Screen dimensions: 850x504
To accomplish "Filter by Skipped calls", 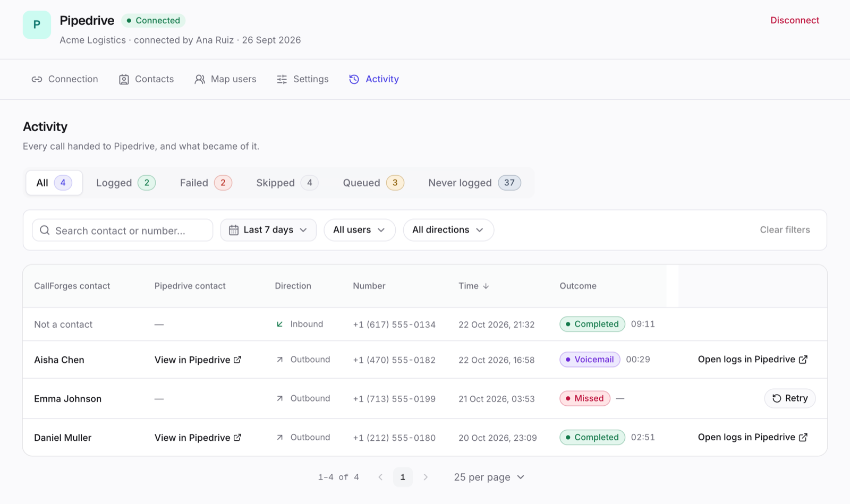I will pos(287,183).
